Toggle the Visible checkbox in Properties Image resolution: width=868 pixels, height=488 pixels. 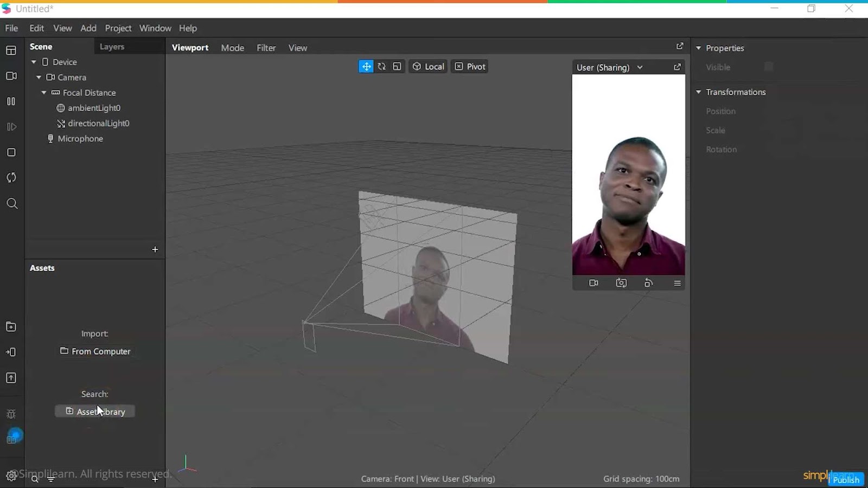(x=768, y=66)
